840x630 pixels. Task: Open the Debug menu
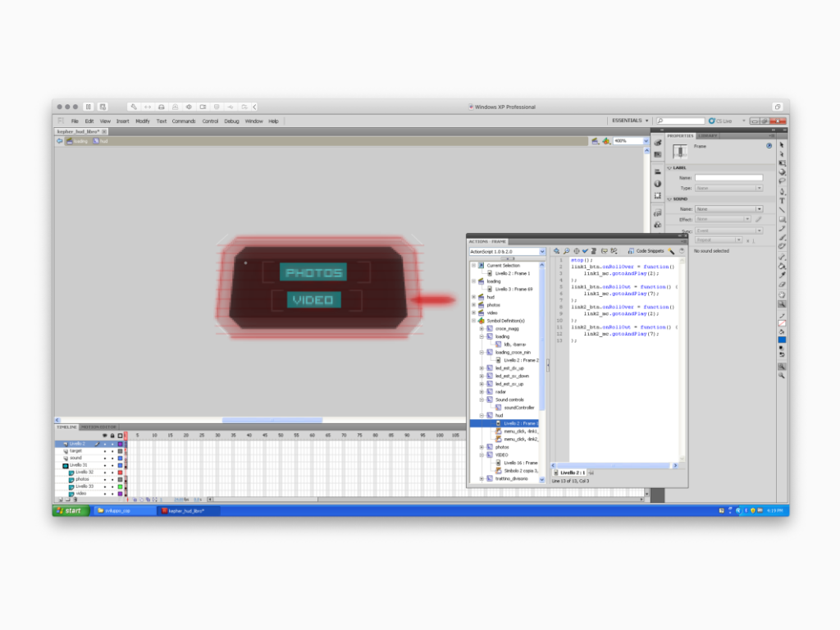231,121
